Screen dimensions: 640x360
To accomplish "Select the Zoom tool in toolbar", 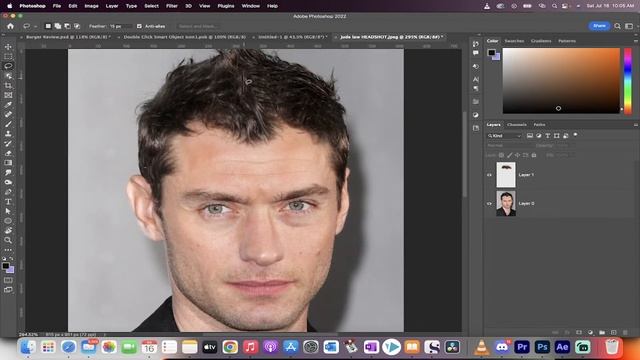I will pos(8,240).
